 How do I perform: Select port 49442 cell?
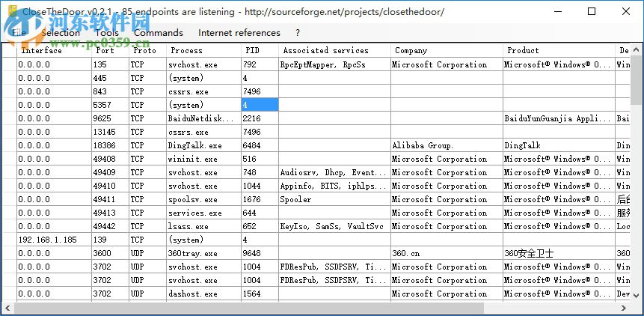[110, 226]
